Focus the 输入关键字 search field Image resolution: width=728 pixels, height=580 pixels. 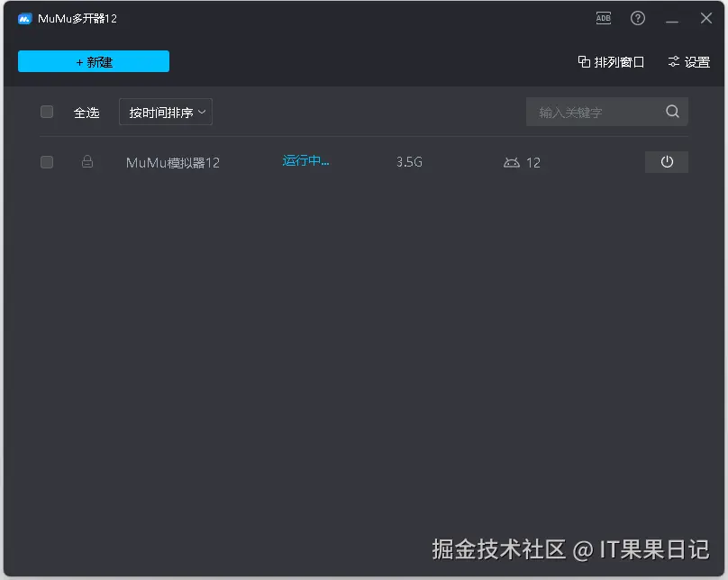click(607, 112)
